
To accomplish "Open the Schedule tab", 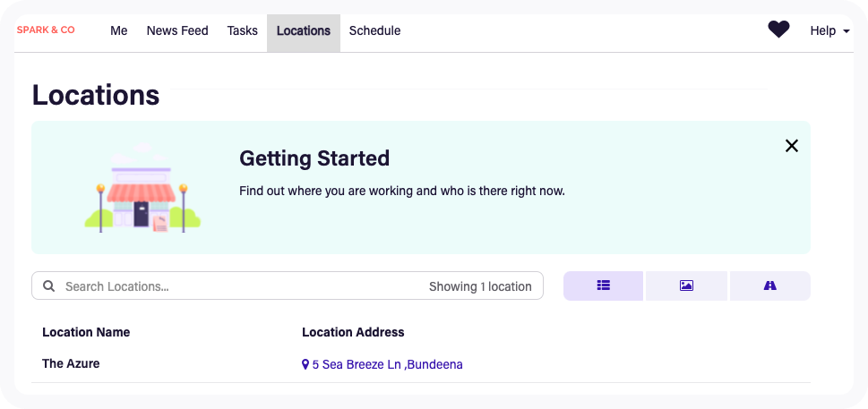I will pyautogui.click(x=374, y=30).
